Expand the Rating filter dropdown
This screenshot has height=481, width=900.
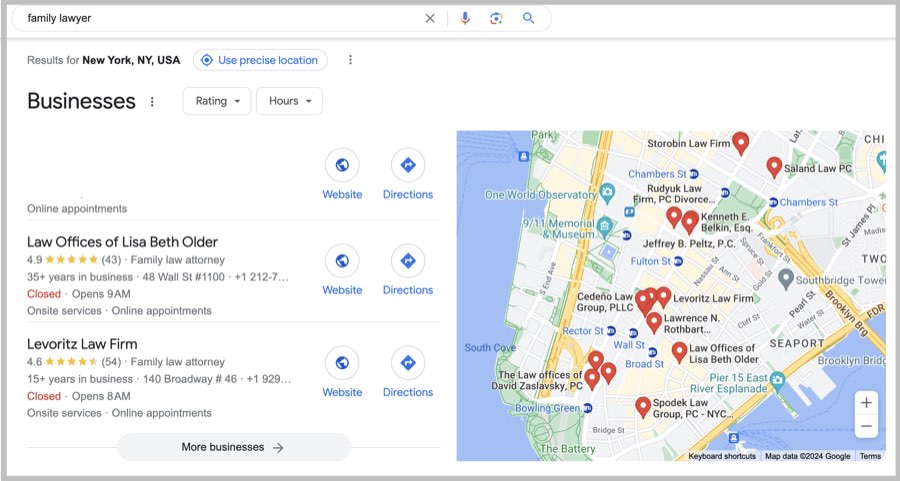pyautogui.click(x=217, y=101)
